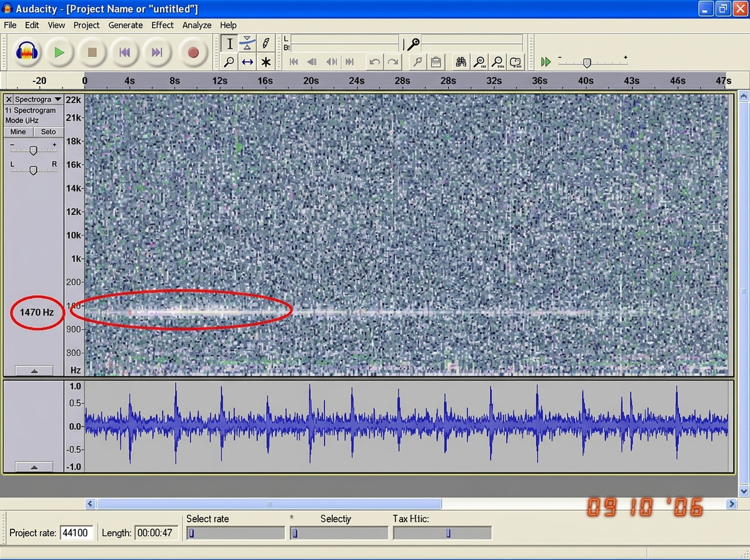Adjust the track gain slider

(x=33, y=149)
